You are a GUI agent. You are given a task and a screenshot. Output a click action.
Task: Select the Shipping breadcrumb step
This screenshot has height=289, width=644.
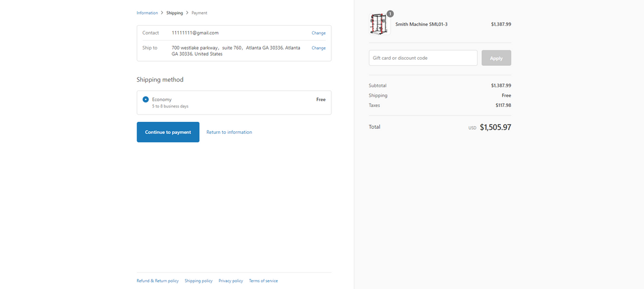[x=175, y=13]
